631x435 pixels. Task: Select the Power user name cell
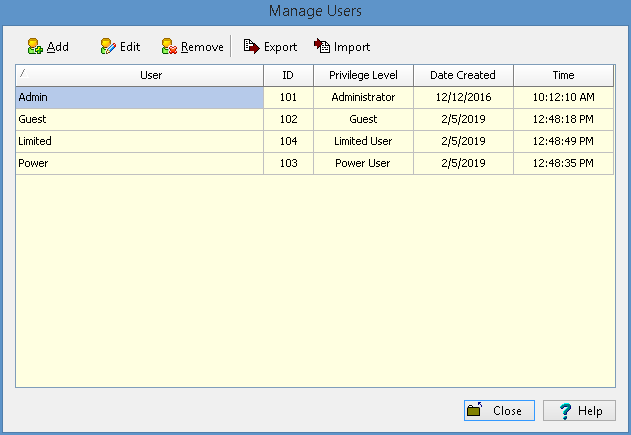click(x=140, y=163)
